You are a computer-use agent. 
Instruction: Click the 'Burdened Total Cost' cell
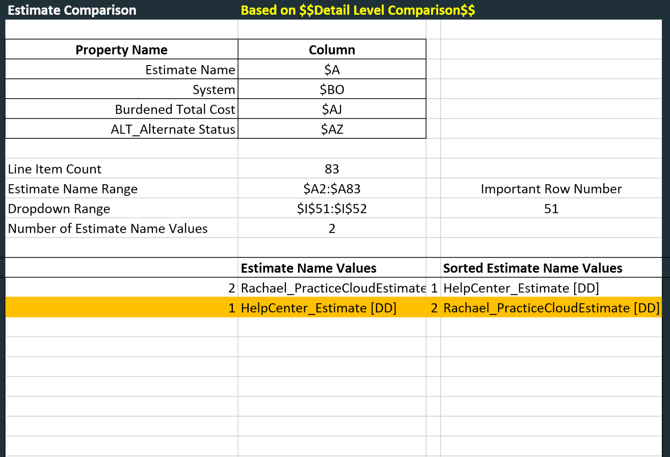(175, 109)
